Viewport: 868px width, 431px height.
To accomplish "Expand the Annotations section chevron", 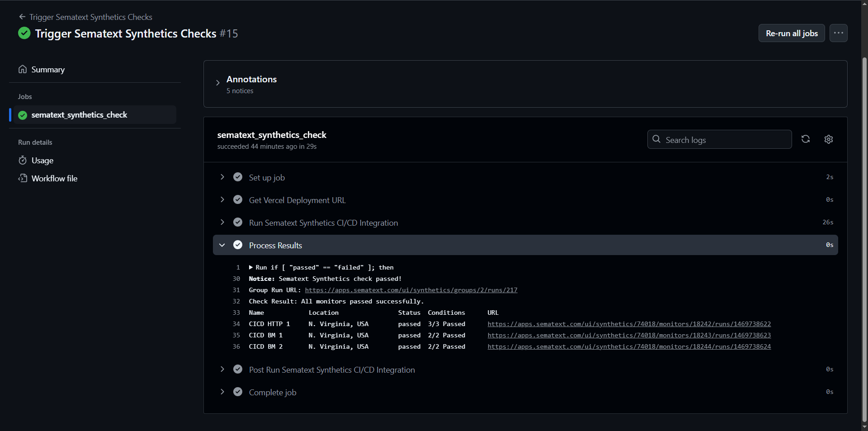I will click(217, 83).
